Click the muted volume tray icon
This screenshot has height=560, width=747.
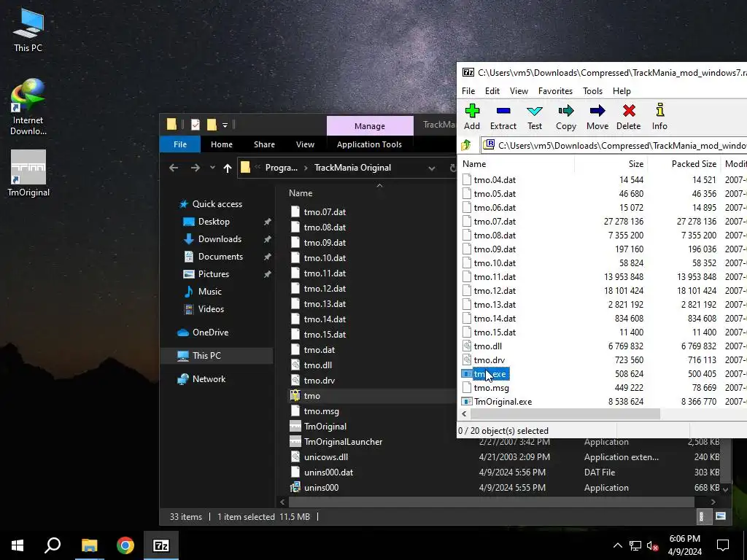click(652, 545)
